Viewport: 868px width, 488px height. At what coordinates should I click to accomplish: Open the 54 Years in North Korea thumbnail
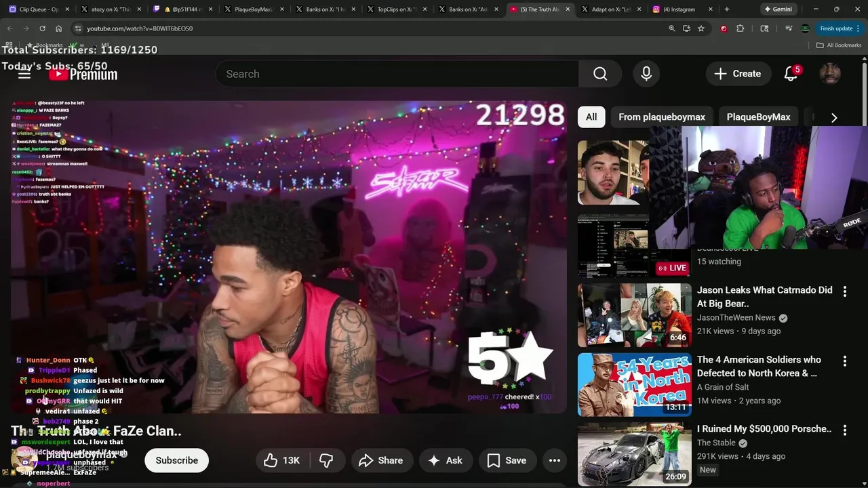pos(635,384)
